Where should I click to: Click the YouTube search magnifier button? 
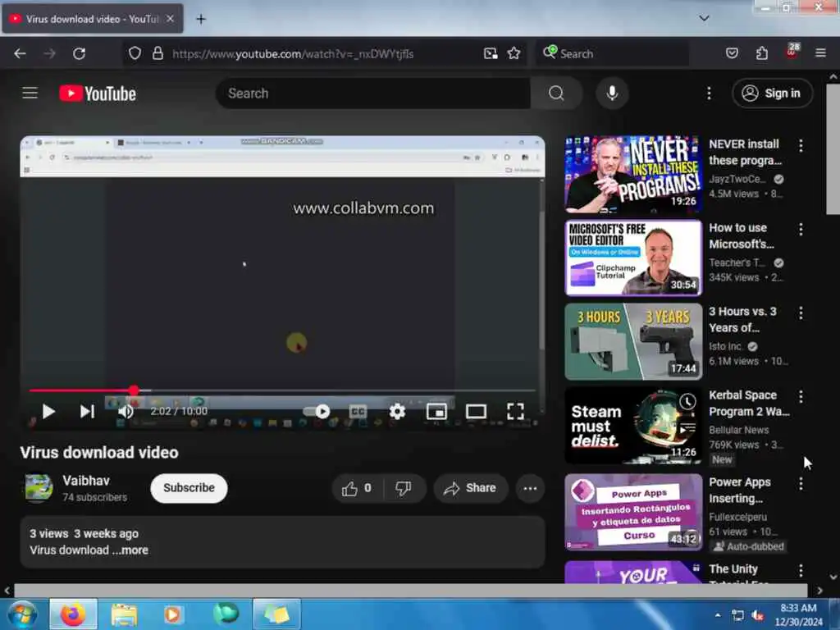click(x=556, y=94)
